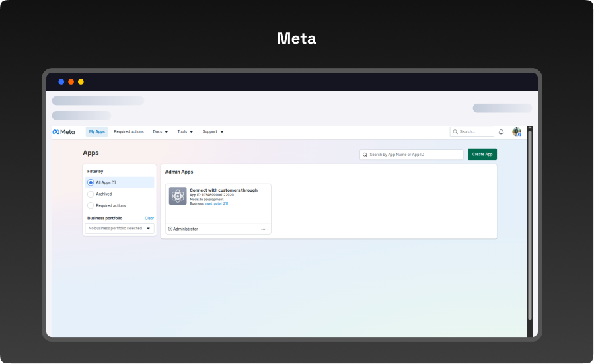Click the Mode: In development text
Image resolution: width=594 pixels, height=364 pixels.
[x=206, y=200]
